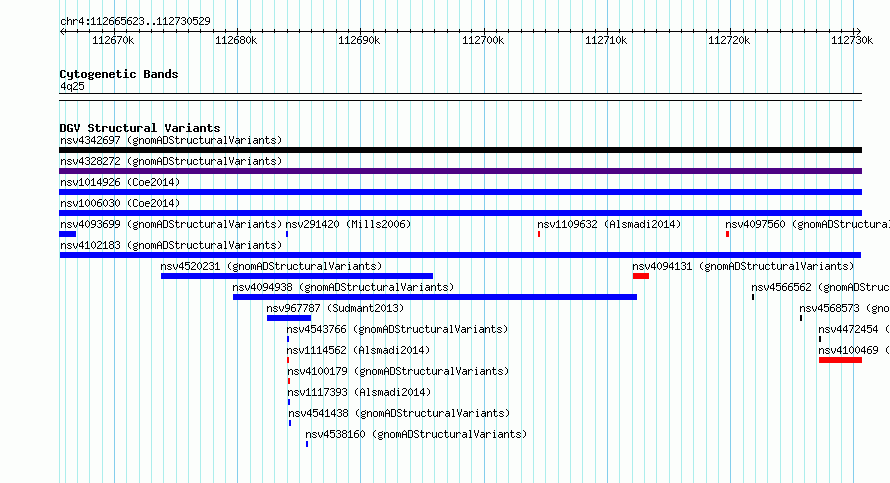Open the nsv967787 (Sudmant2013) label
Screen dimensions: 890x483
coord(335,308)
